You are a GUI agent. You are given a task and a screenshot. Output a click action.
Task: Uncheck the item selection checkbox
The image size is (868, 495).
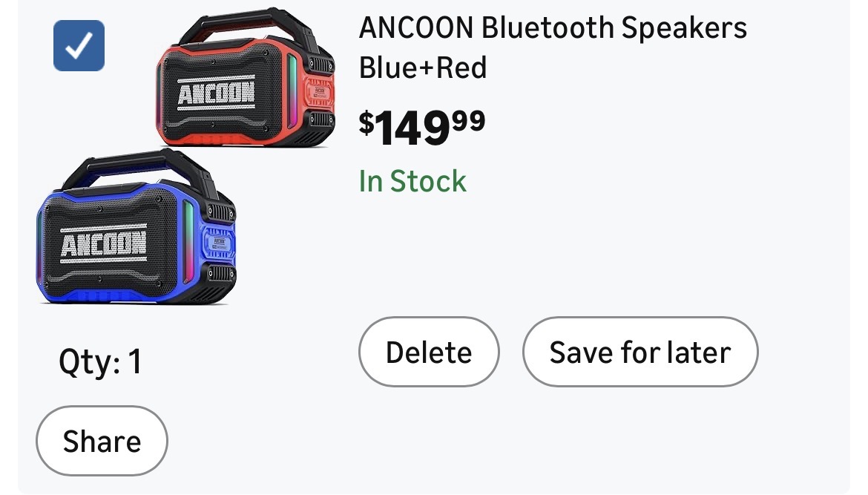pos(79,46)
